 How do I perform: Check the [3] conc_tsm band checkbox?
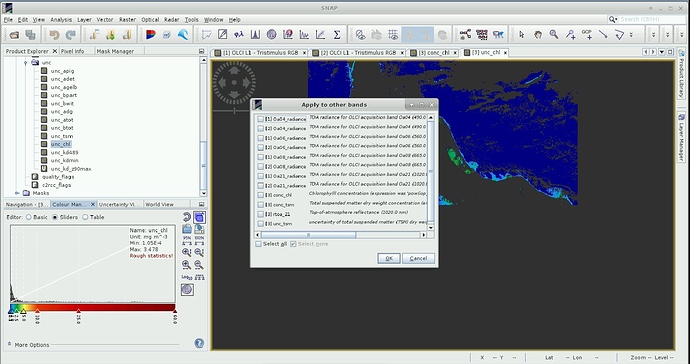point(261,205)
